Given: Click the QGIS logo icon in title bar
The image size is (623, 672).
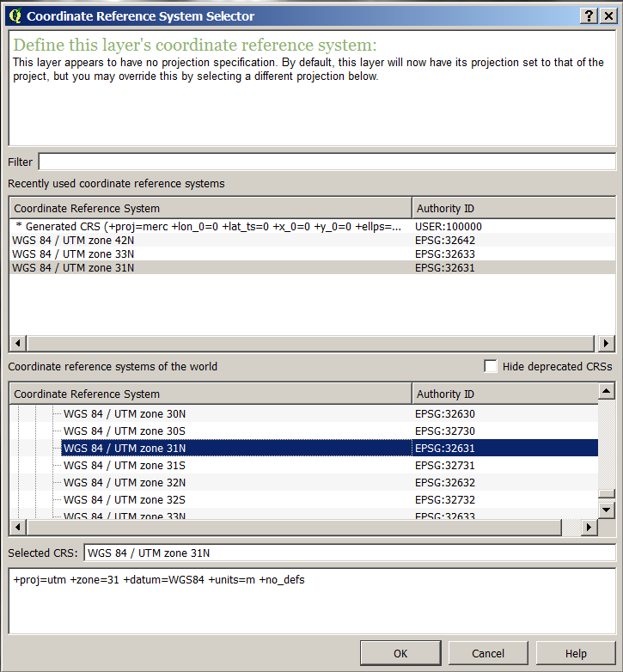Looking at the screenshot, I should (15, 15).
